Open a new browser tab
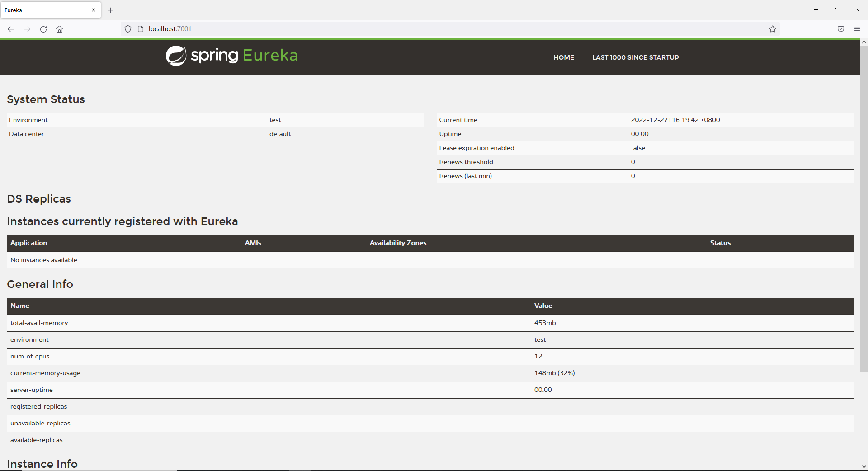The image size is (868, 471). click(x=111, y=10)
